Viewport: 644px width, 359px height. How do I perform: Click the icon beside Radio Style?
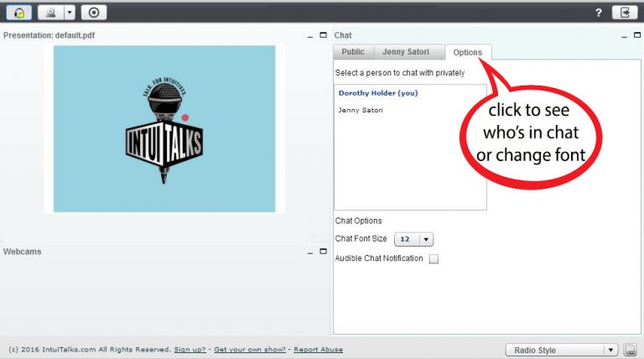(x=630, y=350)
